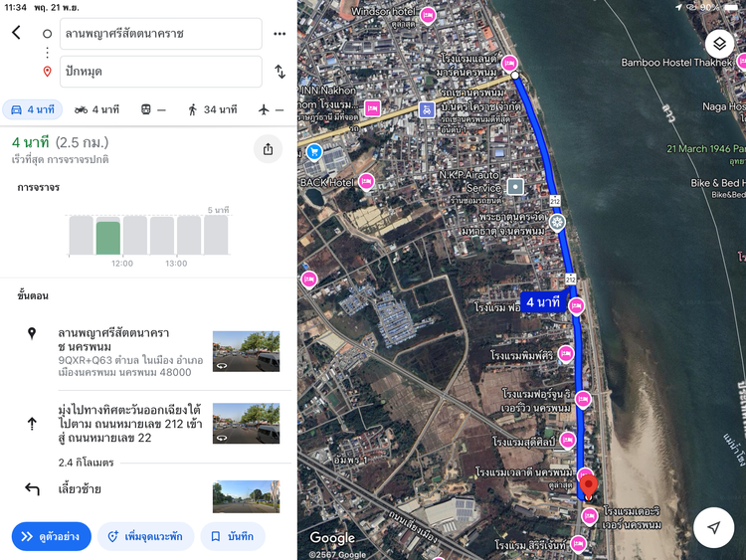Select the green traffic bar in chart

(108, 238)
